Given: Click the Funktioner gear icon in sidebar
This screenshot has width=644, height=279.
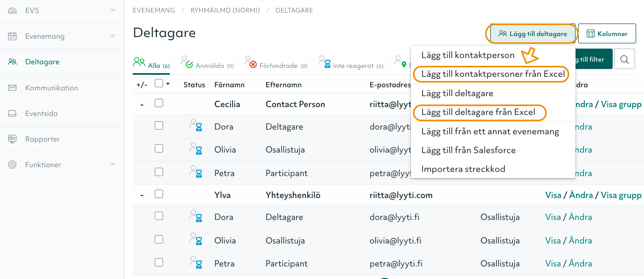Looking at the screenshot, I should coord(13,165).
